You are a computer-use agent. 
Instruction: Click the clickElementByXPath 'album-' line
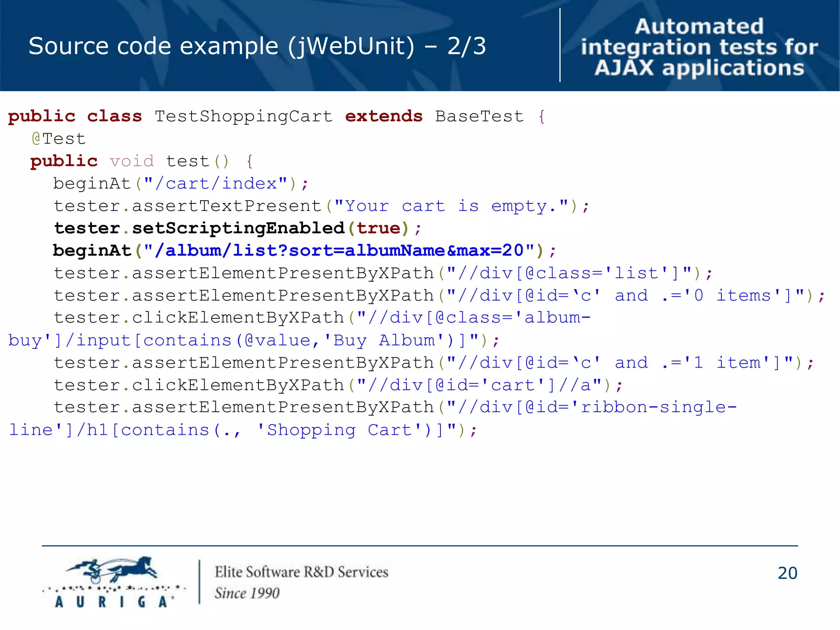click(322, 318)
